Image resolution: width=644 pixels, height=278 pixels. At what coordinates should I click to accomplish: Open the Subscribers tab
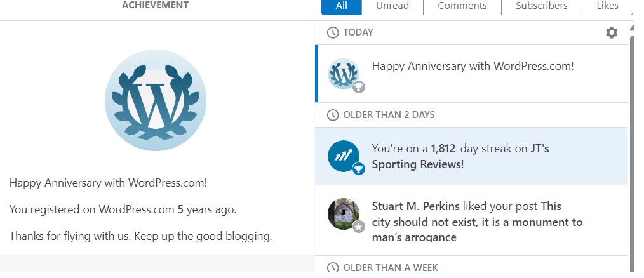pos(541,6)
